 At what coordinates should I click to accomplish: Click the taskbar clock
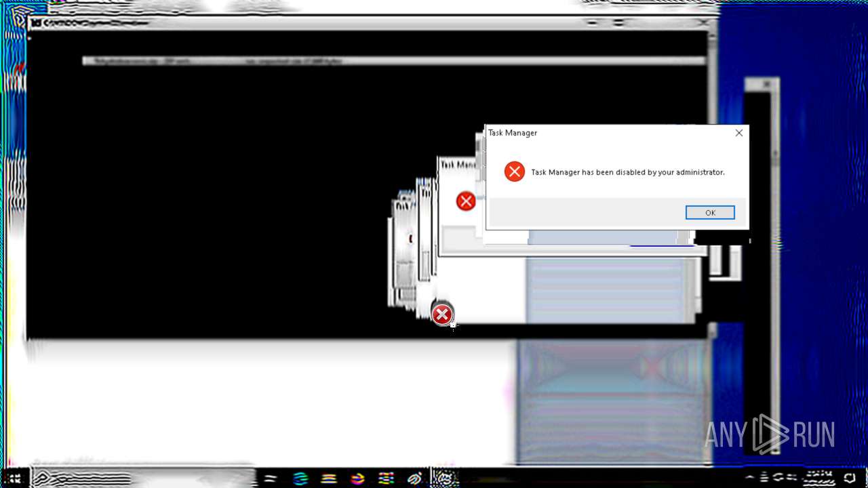tap(819, 478)
